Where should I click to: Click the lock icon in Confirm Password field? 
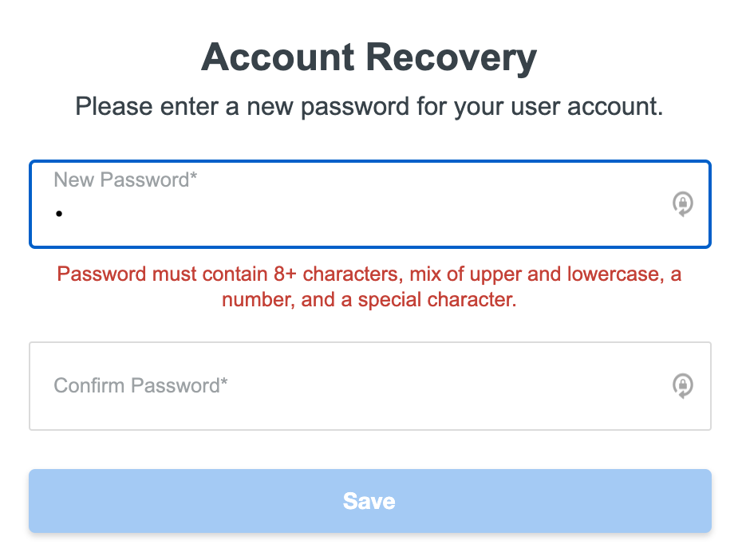point(682,386)
